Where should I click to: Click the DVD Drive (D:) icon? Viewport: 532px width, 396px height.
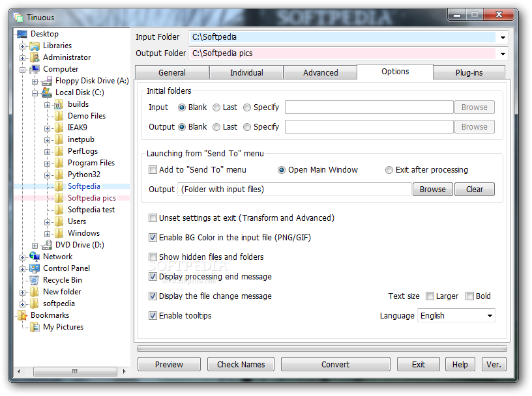47,245
